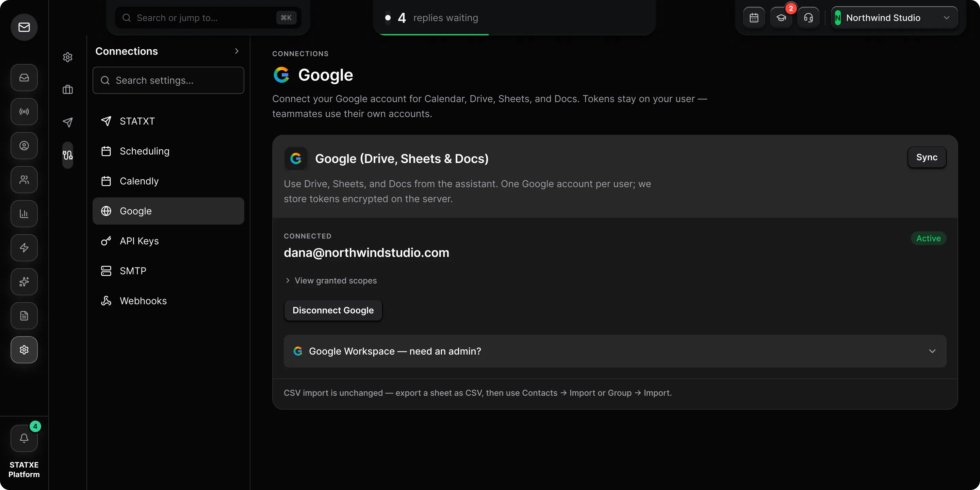The height and width of the screenshot is (490, 980).
Task: Click Disconnect Google button
Action: click(333, 310)
